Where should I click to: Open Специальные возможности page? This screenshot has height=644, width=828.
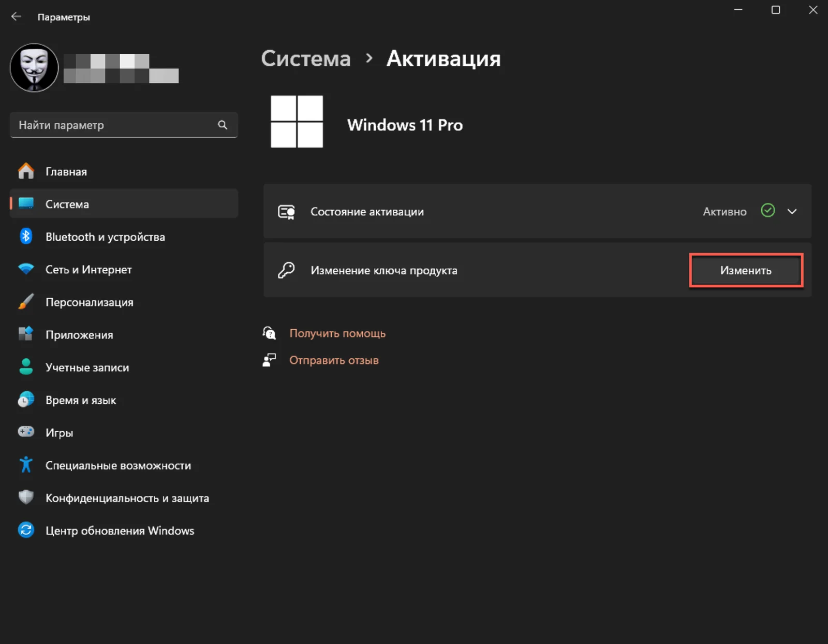[x=124, y=465]
